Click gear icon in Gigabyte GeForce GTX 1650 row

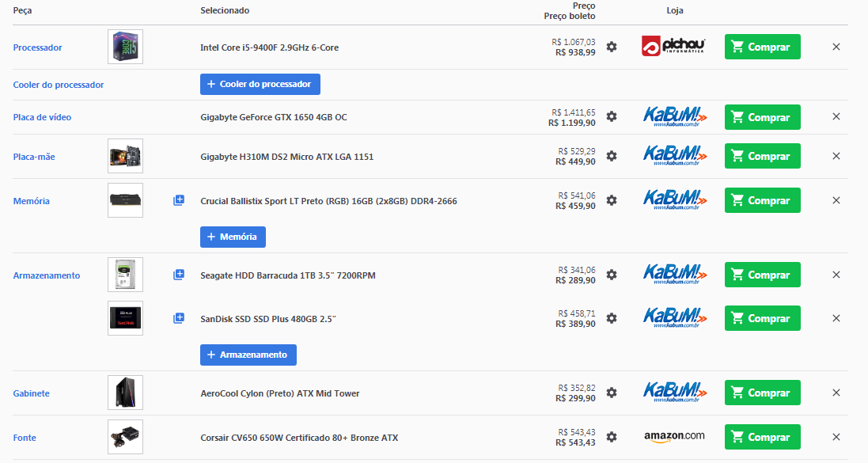pos(611,117)
